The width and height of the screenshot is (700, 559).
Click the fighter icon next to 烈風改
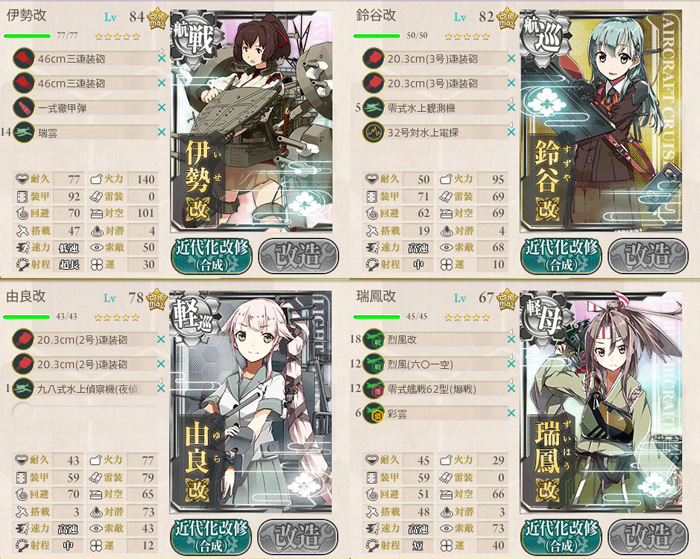tap(373, 340)
